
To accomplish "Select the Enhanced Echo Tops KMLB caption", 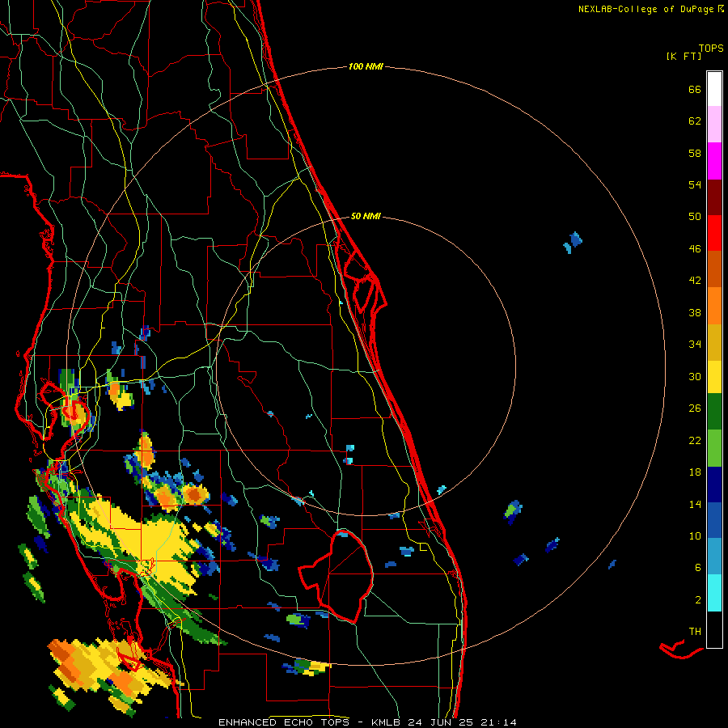I will (367, 722).
